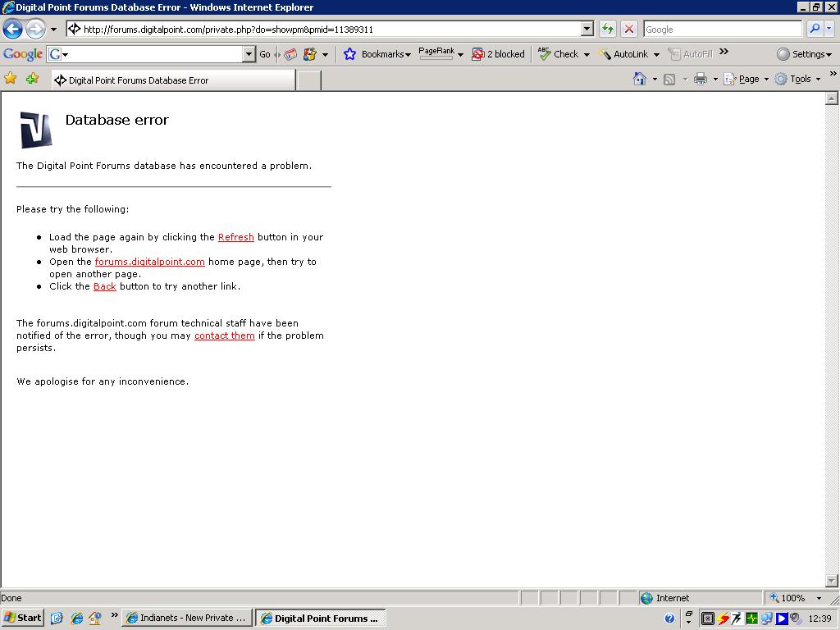
Task: Open the Bookmarks menu on Google toolbar
Action: coord(386,54)
